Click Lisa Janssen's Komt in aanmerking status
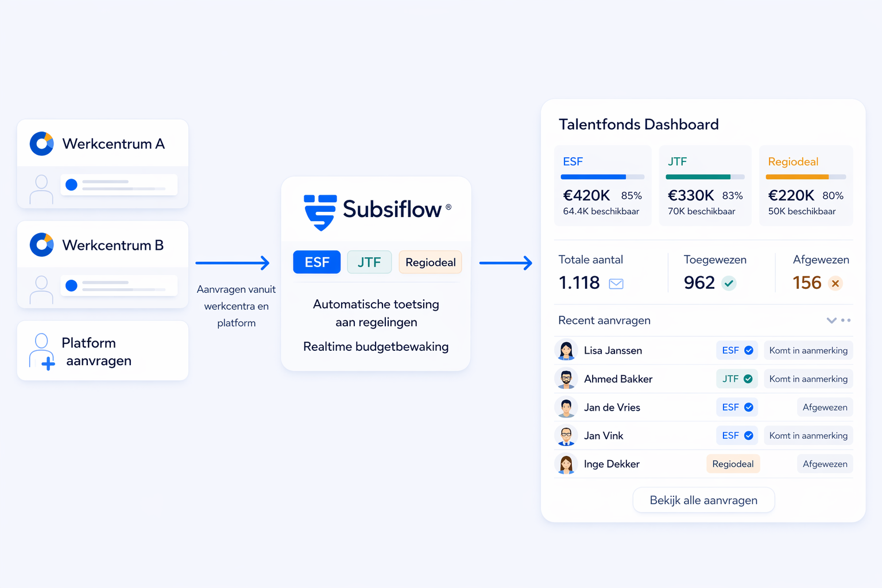This screenshot has width=882, height=588. 808,350
